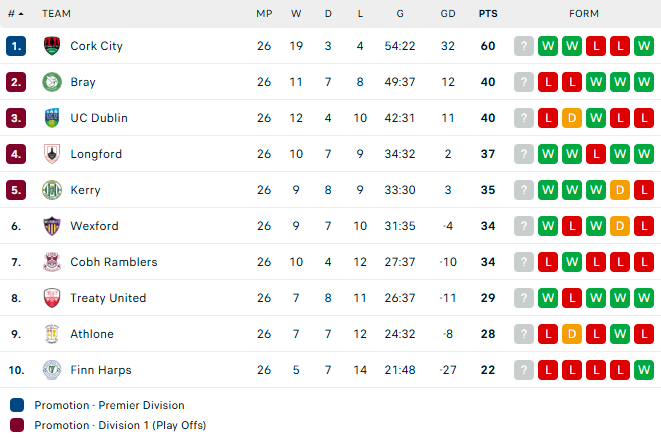Click the Longford club crest

[x=52, y=154]
